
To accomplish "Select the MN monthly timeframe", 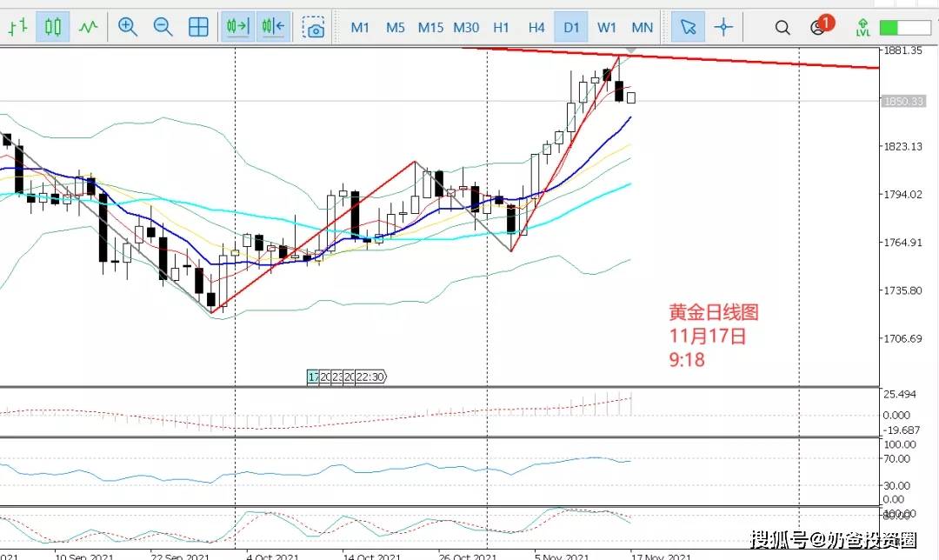I will (643, 27).
